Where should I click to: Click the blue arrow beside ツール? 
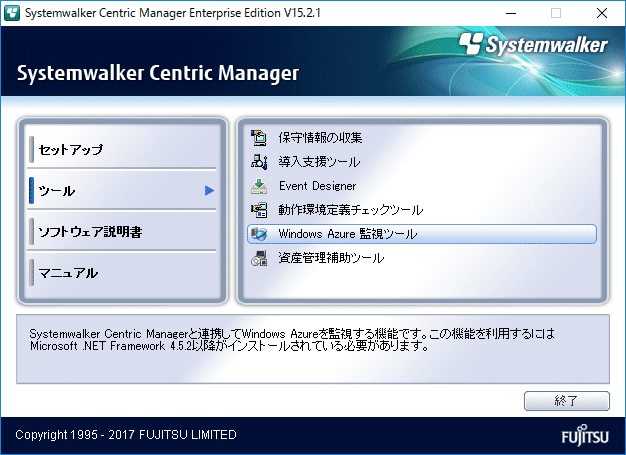point(210,191)
